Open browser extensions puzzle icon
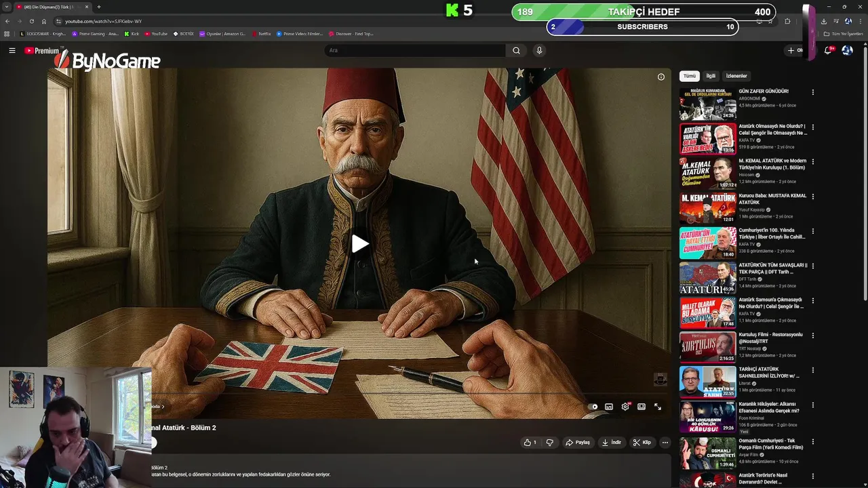Viewport: 868px width, 488px height. [x=787, y=21]
